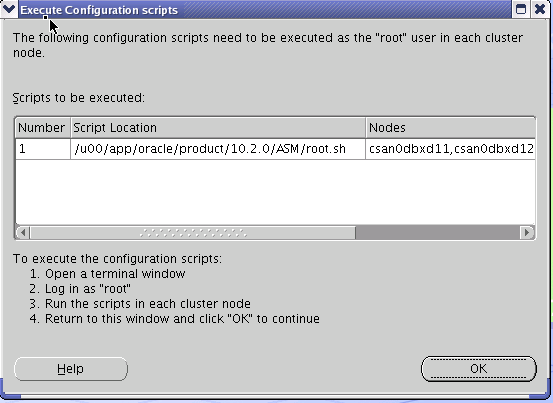The width and height of the screenshot is (553, 403).
Task: Select the Script Location column header
Action: coord(218,128)
